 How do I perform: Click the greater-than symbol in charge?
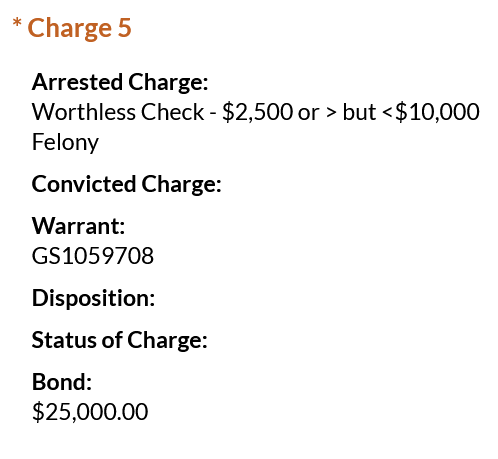pos(331,113)
